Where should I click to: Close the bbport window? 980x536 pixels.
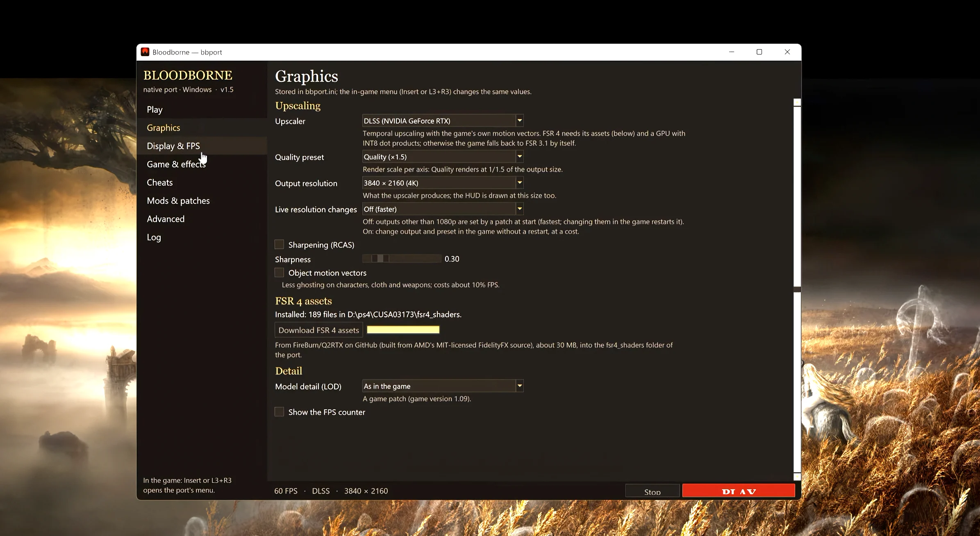pyautogui.click(x=787, y=52)
